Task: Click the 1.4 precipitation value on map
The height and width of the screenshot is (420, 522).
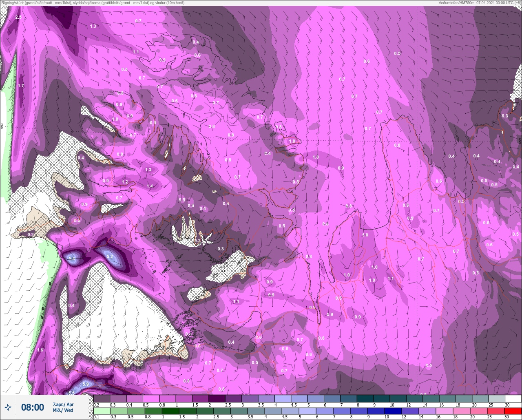Action: tap(150, 186)
